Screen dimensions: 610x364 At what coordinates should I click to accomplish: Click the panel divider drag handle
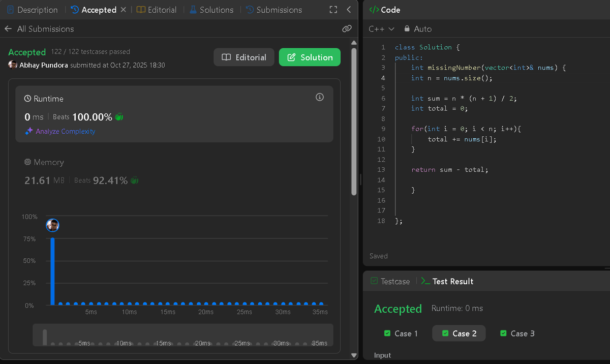click(x=360, y=179)
